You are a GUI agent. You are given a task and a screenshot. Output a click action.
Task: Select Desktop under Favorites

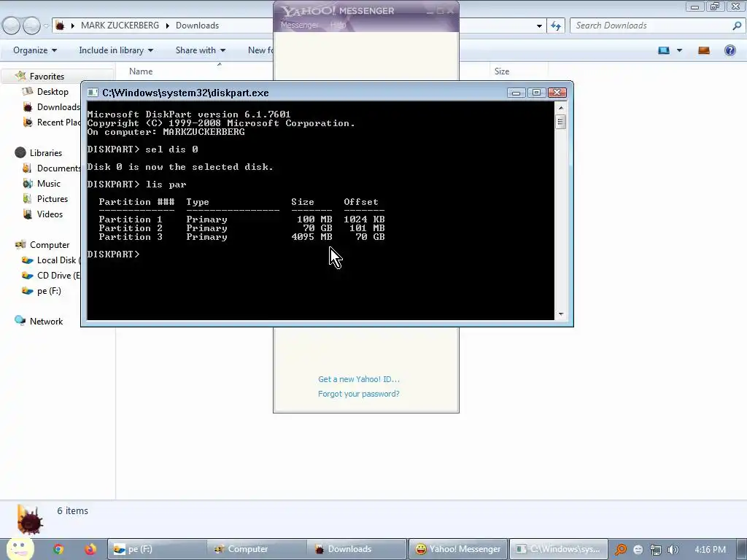(x=53, y=91)
